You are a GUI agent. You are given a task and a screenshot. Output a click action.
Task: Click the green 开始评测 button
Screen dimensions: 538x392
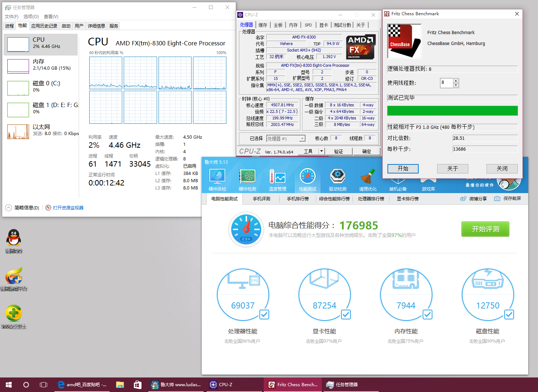click(485, 229)
